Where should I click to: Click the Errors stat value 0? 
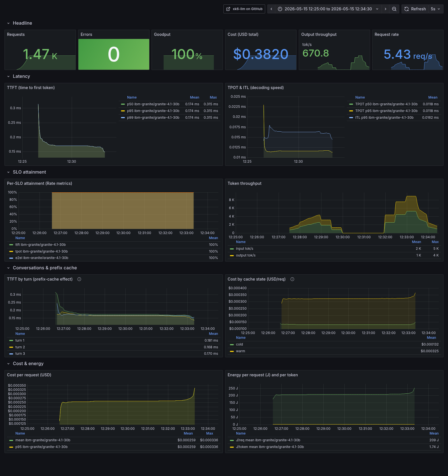click(x=114, y=54)
